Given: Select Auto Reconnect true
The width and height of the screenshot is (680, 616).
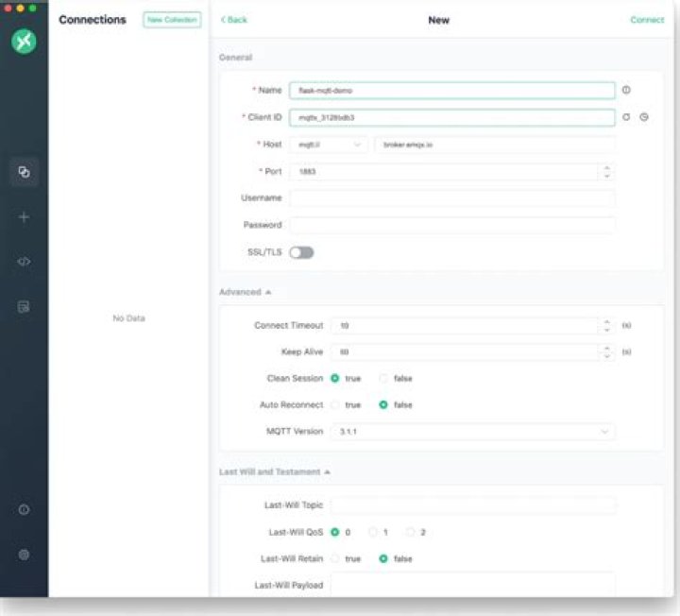Looking at the screenshot, I should [334, 404].
